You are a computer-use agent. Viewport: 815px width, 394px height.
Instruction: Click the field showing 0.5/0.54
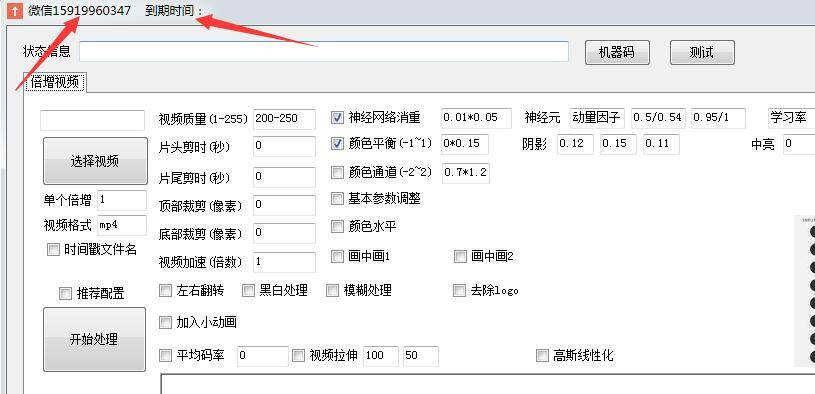[x=659, y=118]
